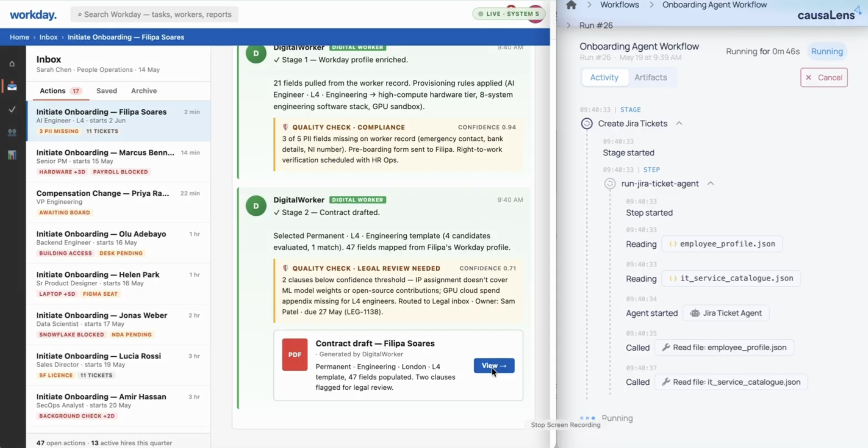Open the inbox icon in sidebar
The height and width of the screenshot is (448, 868).
pos(12,86)
